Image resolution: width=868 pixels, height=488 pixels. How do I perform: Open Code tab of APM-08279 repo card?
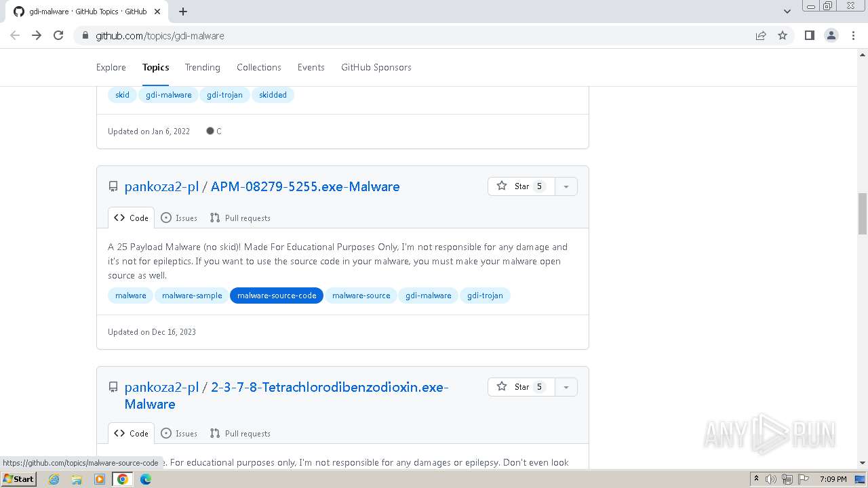click(131, 218)
